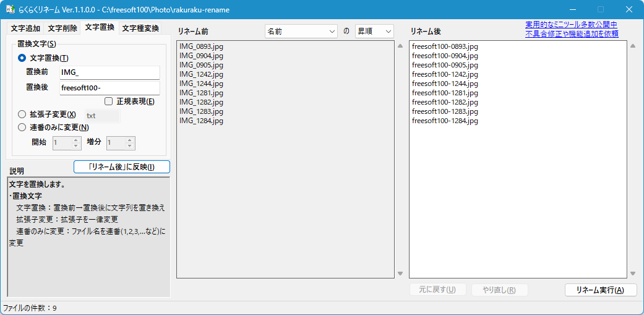Go to the 文字種変換 tab
Viewport: 644px width, 315px height.
point(140,28)
